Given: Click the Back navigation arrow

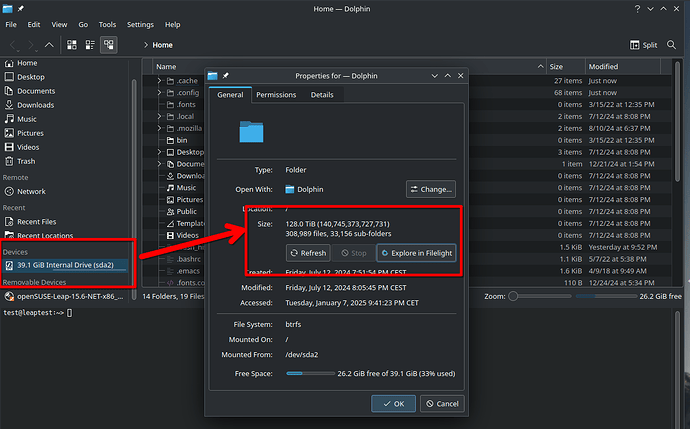Looking at the screenshot, I should click(x=13, y=44).
